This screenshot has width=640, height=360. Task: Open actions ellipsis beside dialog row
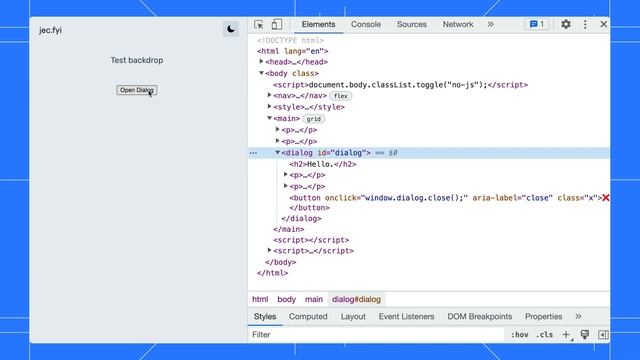click(x=253, y=153)
